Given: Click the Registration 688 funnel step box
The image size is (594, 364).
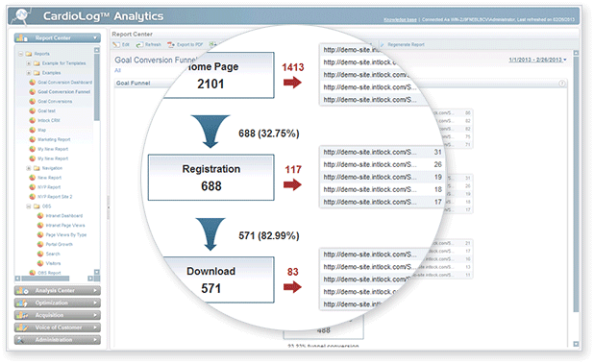Looking at the screenshot, I should (x=211, y=178).
